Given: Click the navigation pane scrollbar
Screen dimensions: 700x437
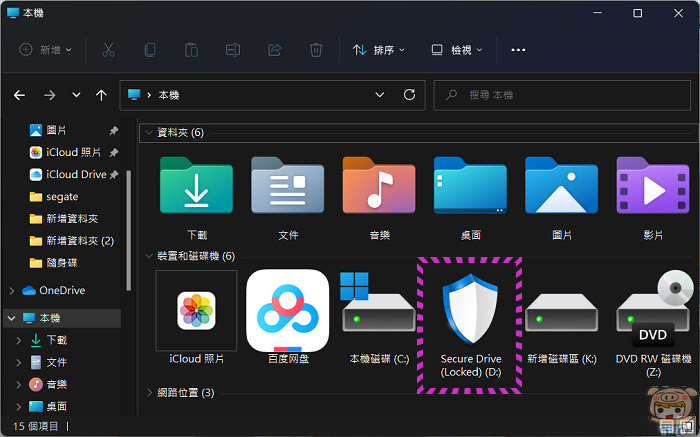Looking at the screenshot, I should 129,230.
